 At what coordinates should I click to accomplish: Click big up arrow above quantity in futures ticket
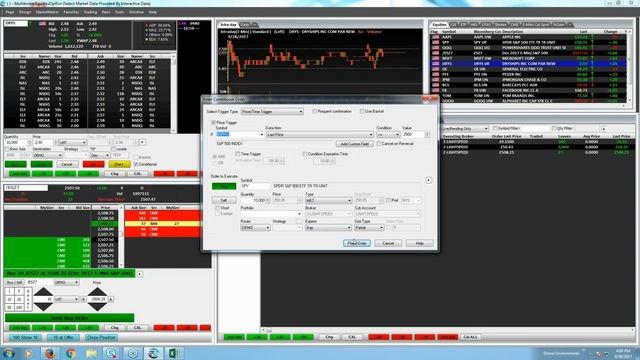[43, 292]
